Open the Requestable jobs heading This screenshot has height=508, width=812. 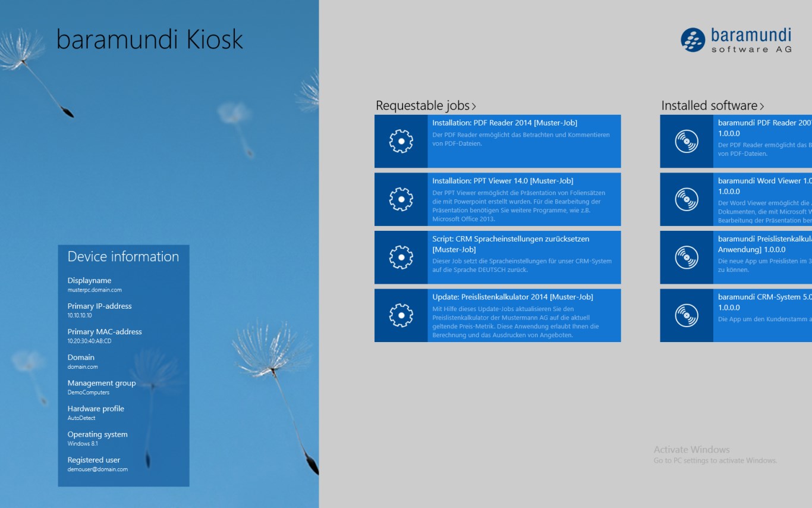(423, 106)
